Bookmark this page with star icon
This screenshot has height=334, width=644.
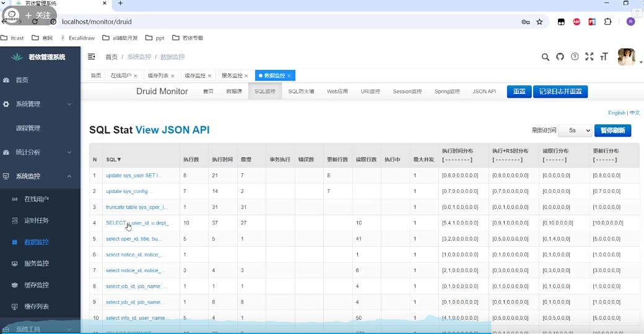pos(539,22)
